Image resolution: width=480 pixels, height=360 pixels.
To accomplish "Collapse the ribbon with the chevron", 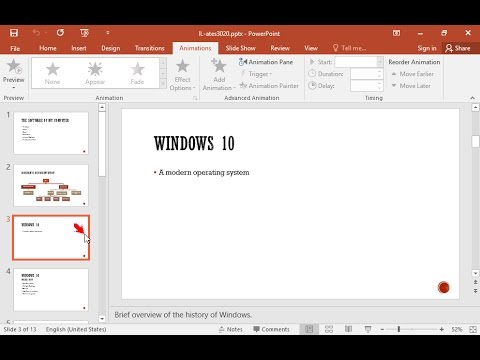I will [x=472, y=98].
